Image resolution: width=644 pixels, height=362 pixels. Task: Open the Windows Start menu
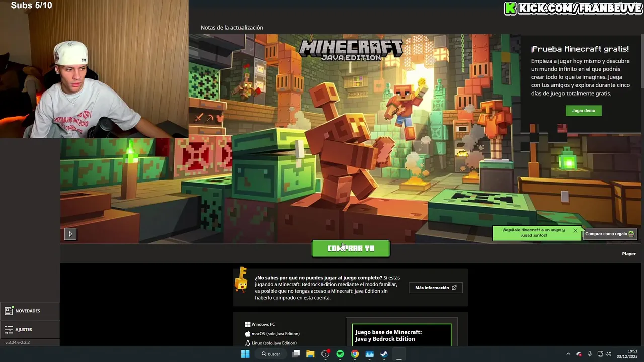pyautogui.click(x=245, y=354)
